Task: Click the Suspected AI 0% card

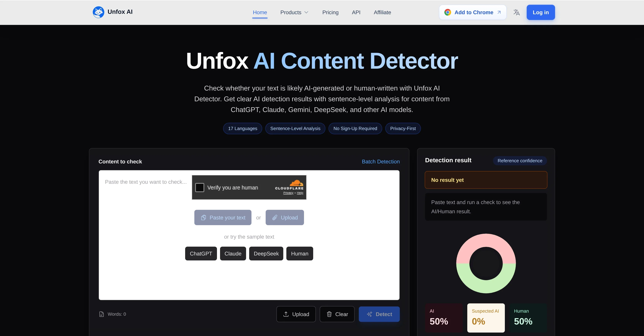Action: coord(486,318)
